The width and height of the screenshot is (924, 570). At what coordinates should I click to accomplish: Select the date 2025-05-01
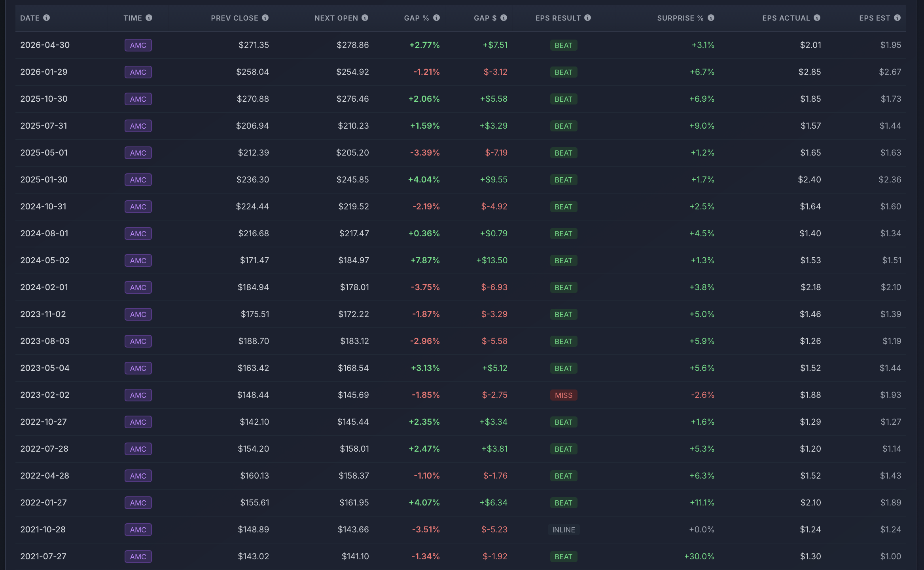coord(44,153)
